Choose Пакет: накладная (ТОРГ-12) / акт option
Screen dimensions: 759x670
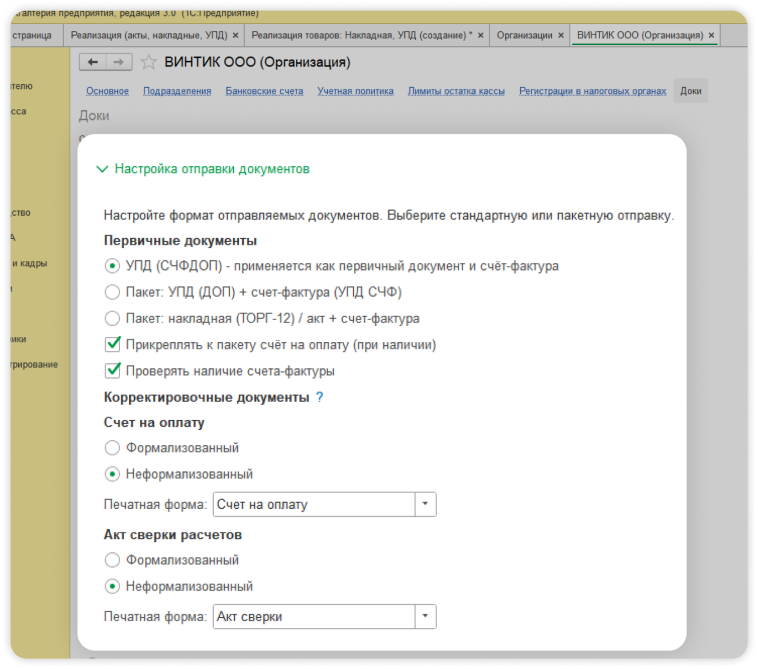point(113,319)
